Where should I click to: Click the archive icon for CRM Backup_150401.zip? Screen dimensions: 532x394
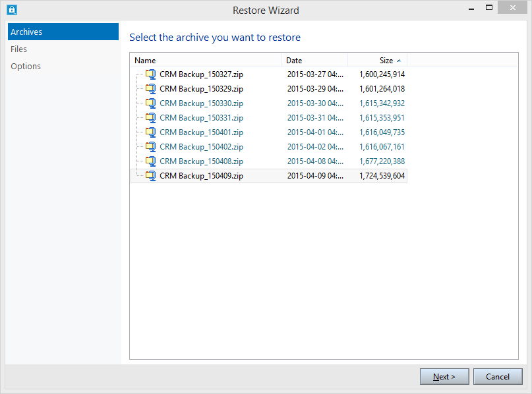151,132
